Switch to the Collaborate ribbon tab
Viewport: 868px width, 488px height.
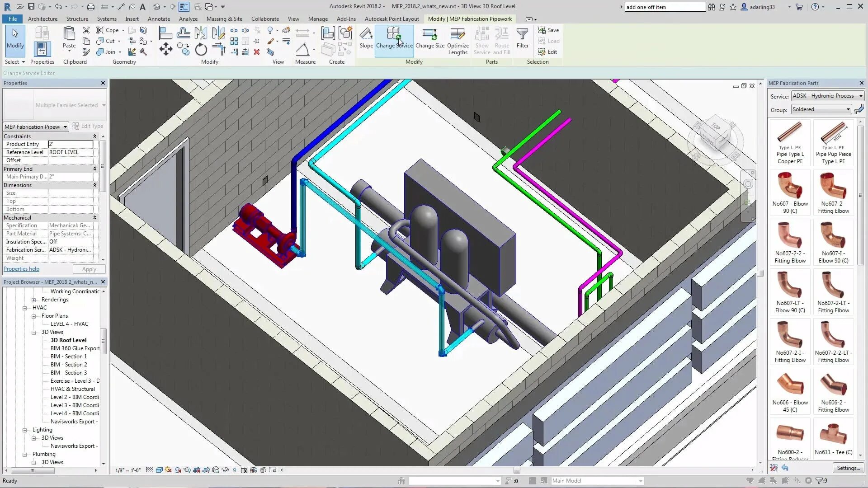click(x=265, y=19)
